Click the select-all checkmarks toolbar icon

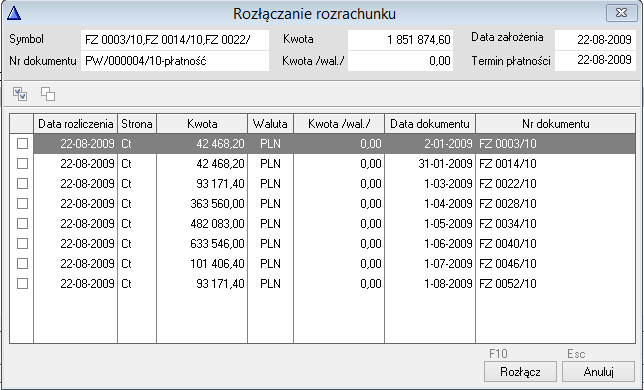pyautogui.click(x=20, y=94)
